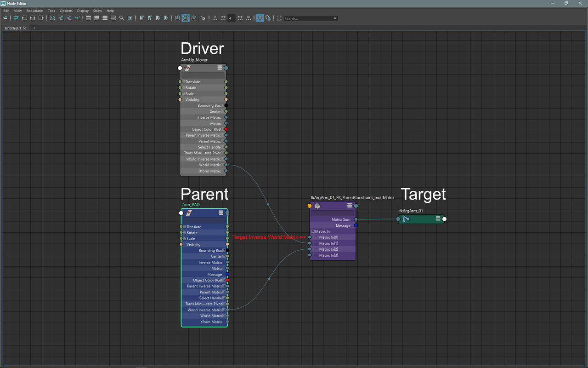Click Arm_PAD Message blue port

(227, 274)
